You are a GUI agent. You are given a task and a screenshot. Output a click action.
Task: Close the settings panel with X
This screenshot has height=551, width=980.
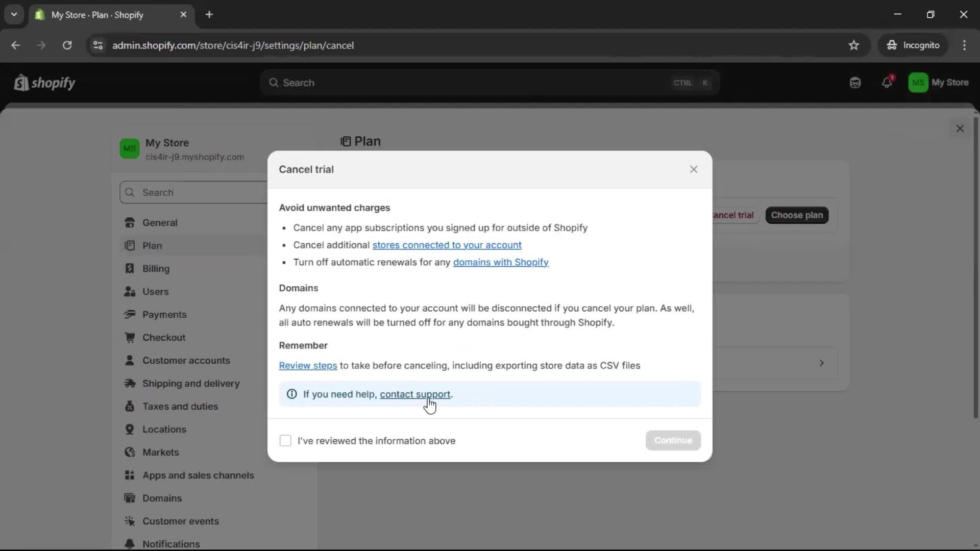point(960,129)
